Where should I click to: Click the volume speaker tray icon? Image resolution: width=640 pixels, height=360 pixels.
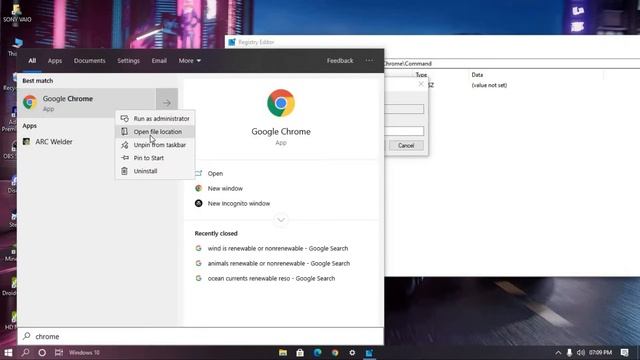pyautogui.click(x=581, y=353)
